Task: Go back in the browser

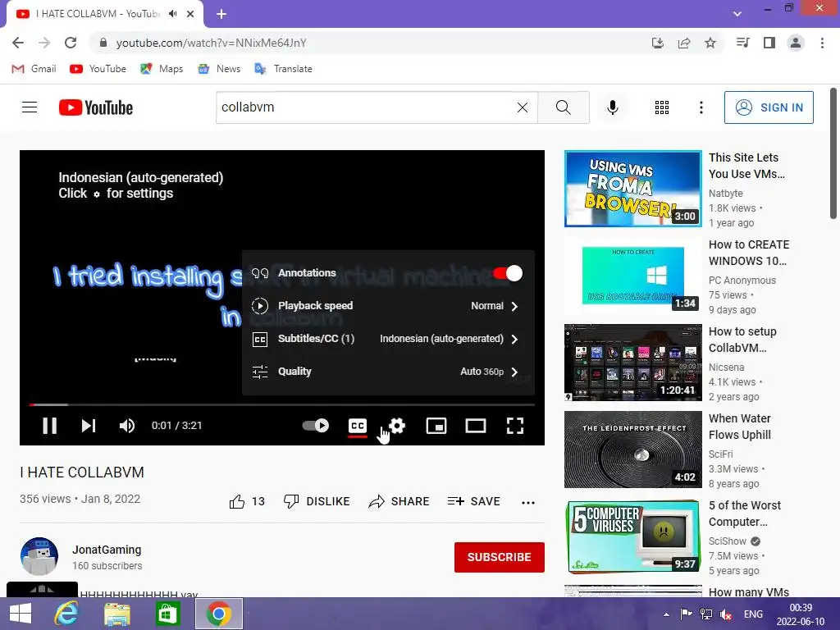Action: coord(18,43)
